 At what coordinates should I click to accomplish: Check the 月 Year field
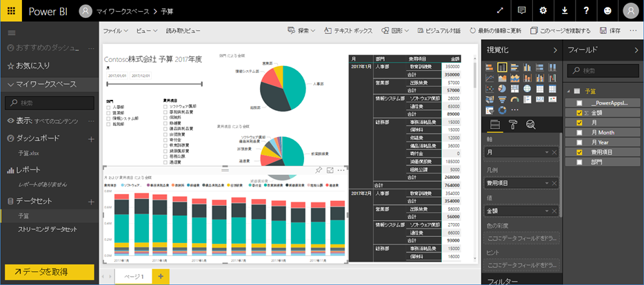click(x=579, y=142)
